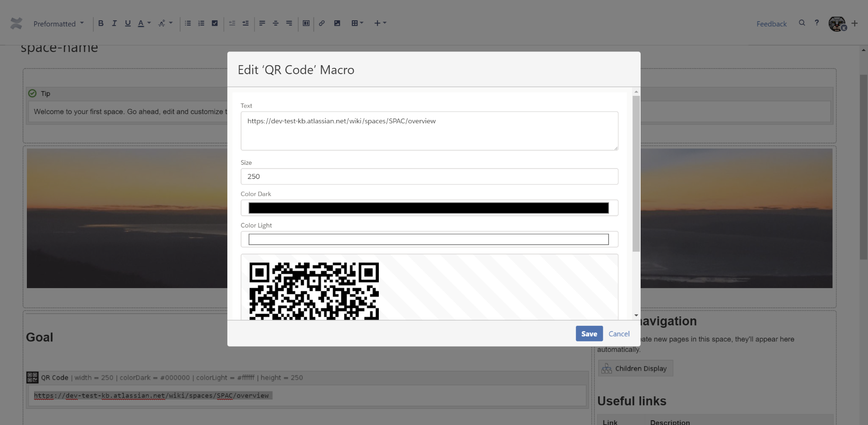868x425 pixels.
Task: Click the dialog scroll up arrow
Action: 636,92
